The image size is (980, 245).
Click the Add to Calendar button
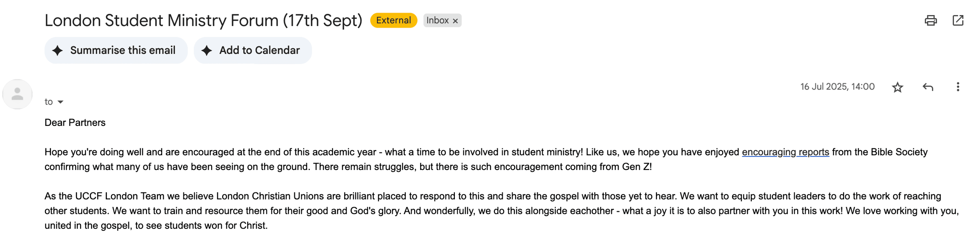click(253, 51)
